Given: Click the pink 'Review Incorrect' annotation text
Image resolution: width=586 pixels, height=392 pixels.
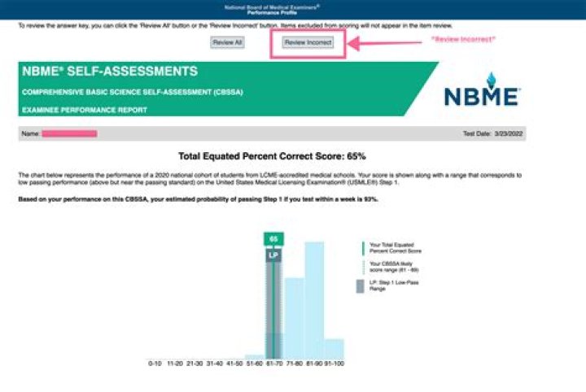Looking at the screenshot, I should [x=463, y=40].
